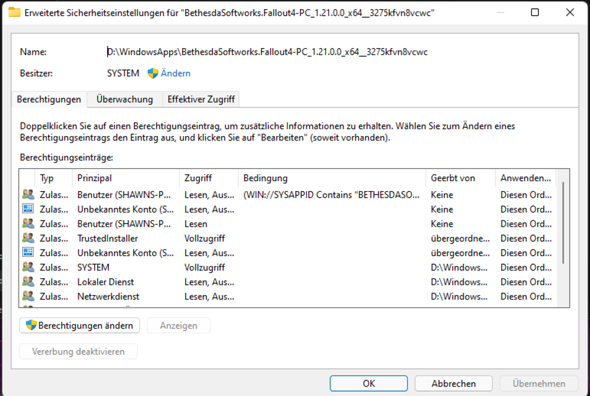Click the folder icon in the title bar
This screenshot has height=396, width=590.
(14, 12)
